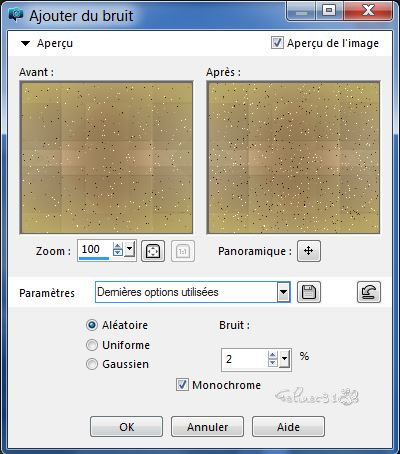Screen dimensions: 400x454
Task: Open the Zoom slider dropdown arrow
Action: [129, 249]
